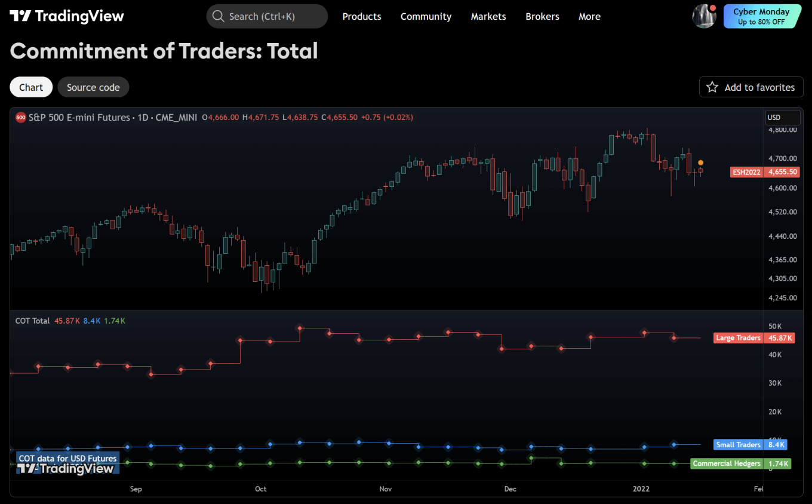Open the Products menu
This screenshot has height=504, width=812.
pos(361,16)
